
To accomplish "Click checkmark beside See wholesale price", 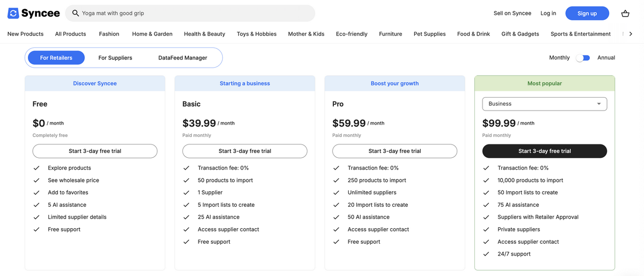I will pyautogui.click(x=36, y=180).
